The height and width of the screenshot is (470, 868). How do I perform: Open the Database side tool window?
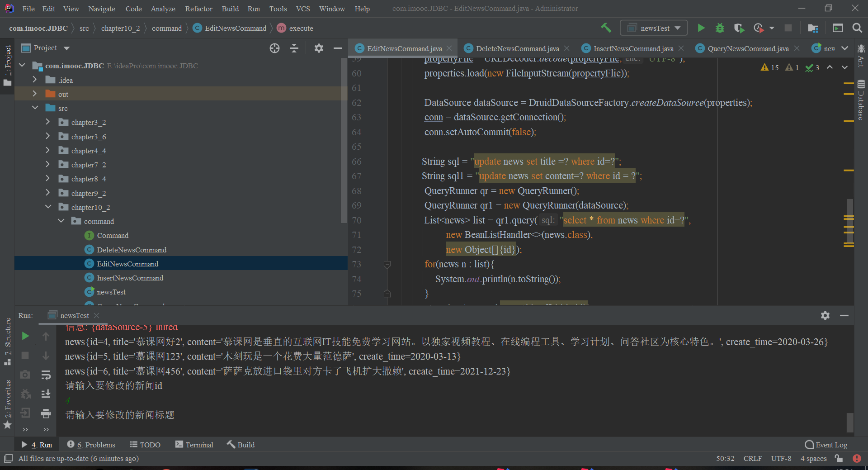click(x=861, y=100)
